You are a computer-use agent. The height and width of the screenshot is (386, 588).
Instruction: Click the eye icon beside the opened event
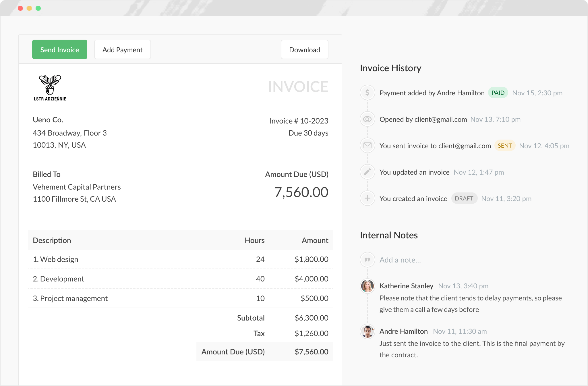[367, 119]
